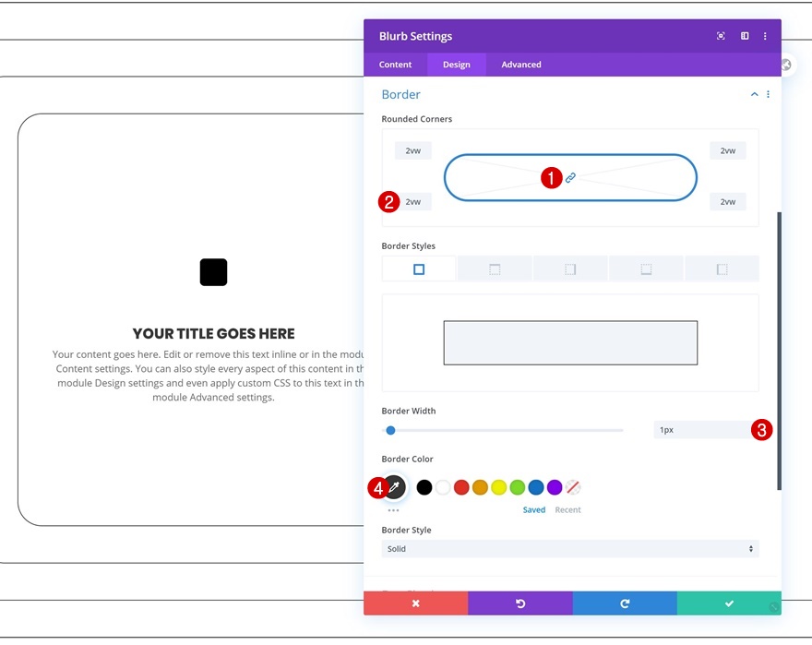Click the rounded corners preview shape

[570, 178]
